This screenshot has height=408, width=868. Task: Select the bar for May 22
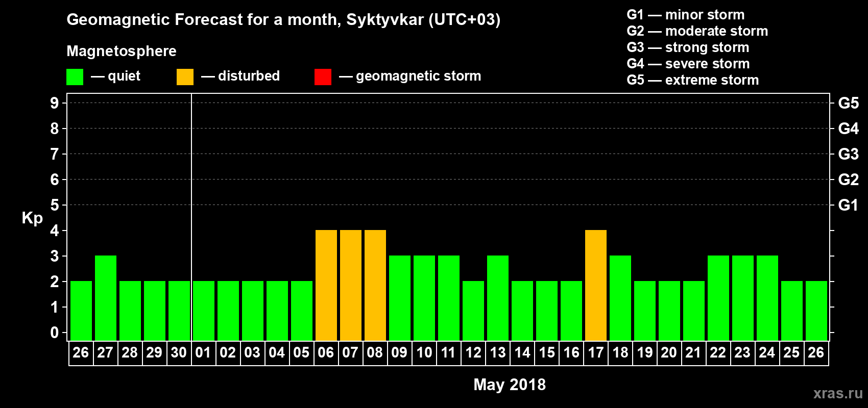718,298
